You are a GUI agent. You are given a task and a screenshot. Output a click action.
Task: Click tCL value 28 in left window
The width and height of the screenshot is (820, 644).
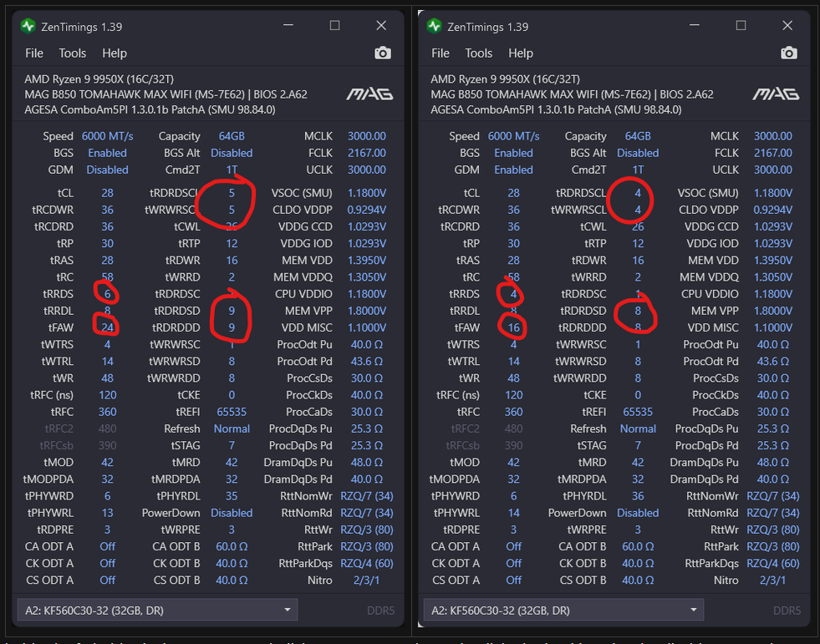[x=107, y=193]
